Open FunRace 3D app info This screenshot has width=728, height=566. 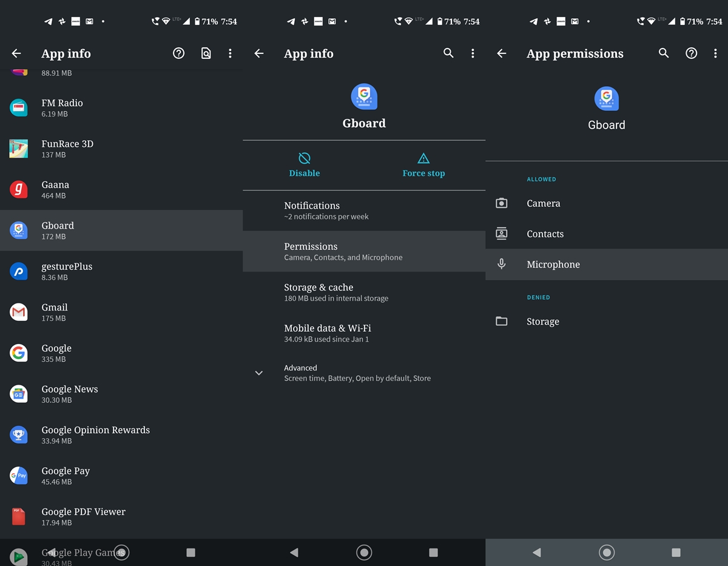point(121,149)
